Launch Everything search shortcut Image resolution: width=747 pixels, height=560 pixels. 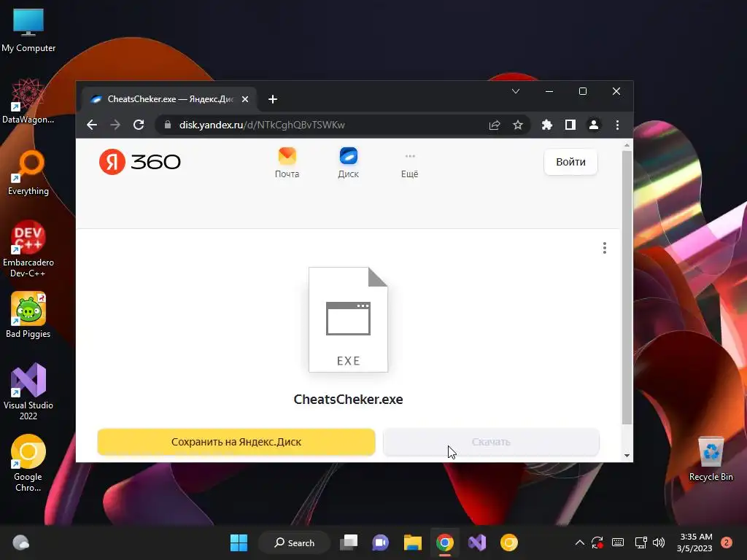tap(28, 172)
